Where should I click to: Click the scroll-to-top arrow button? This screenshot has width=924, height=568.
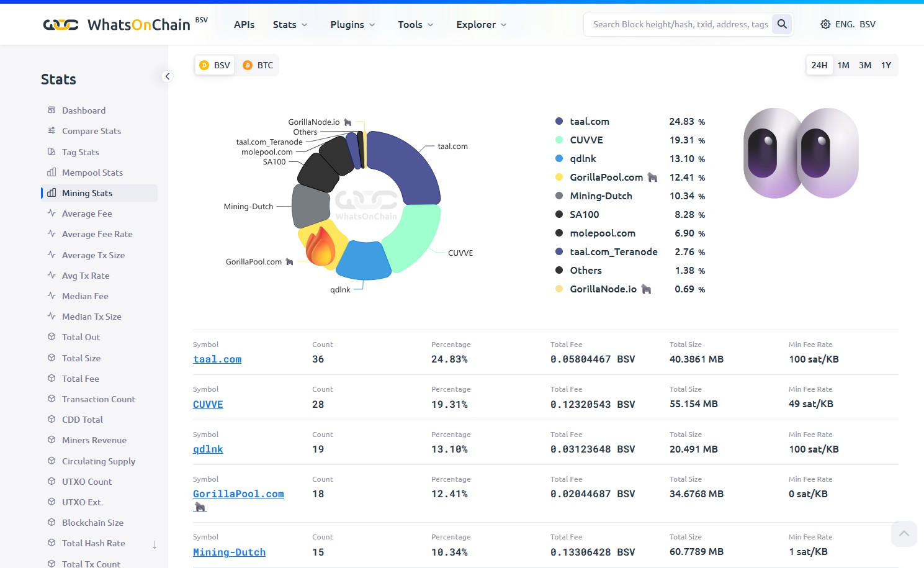[x=904, y=534]
